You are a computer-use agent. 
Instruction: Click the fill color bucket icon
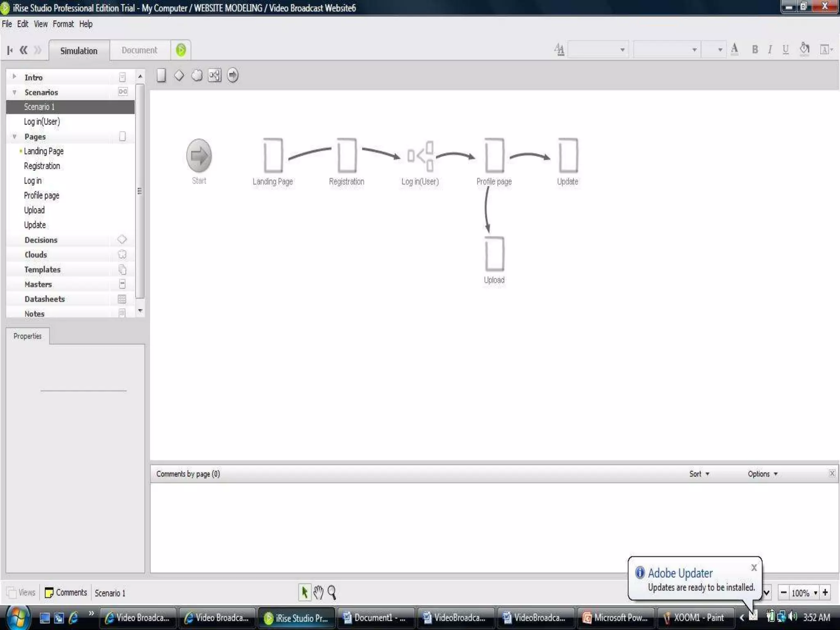point(804,49)
